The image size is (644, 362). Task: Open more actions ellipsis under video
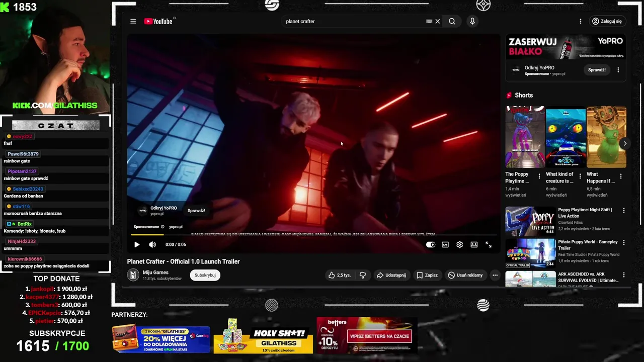495,275
